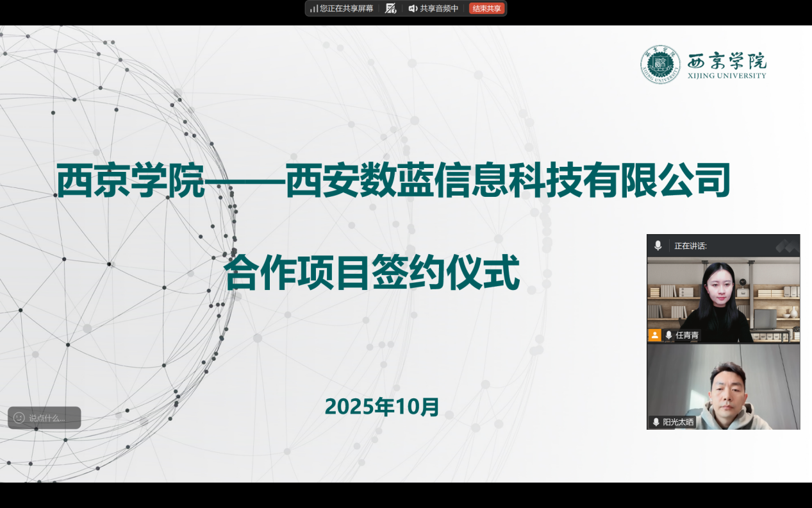Click the annotation pen icon in sharing bar
The image size is (812, 508).
[390, 8]
